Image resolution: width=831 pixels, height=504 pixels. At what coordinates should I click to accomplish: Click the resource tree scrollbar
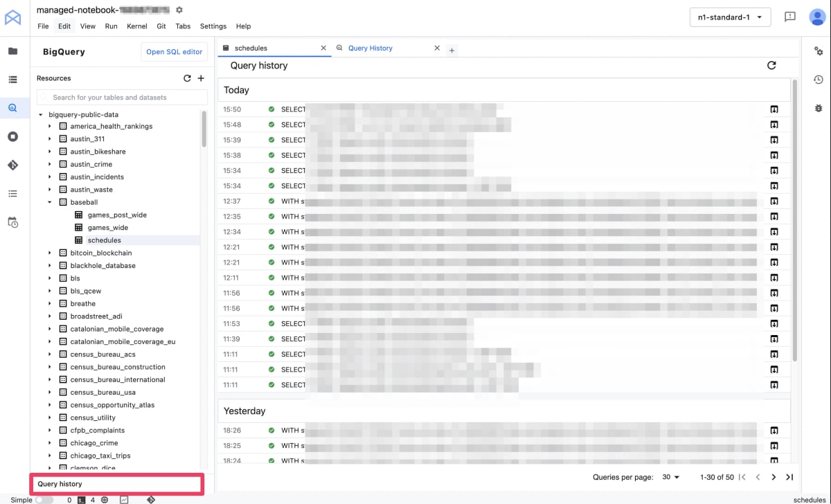[x=204, y=129]
